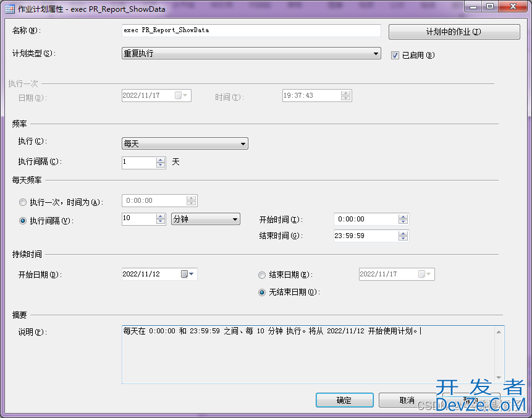Minimize the 作业计划属性 window
Screen dimensions: 532x418
(474, 6)
